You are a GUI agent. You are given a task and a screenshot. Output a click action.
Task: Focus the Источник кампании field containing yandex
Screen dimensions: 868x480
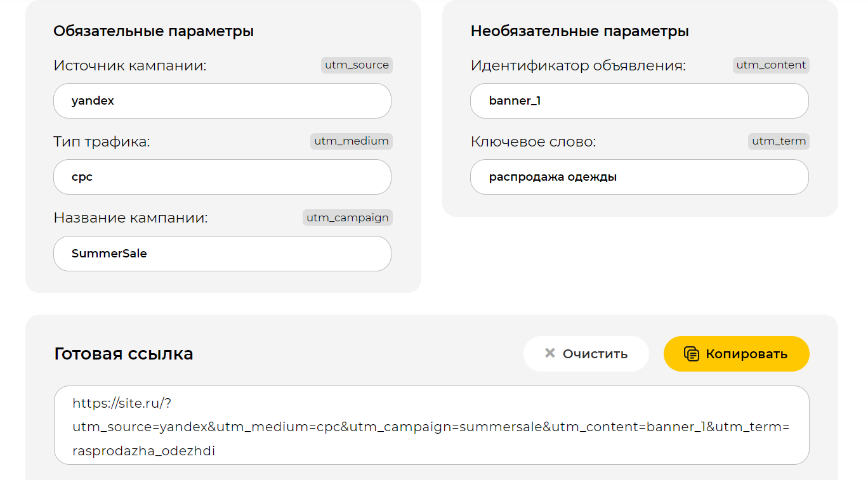click(222, 101)
